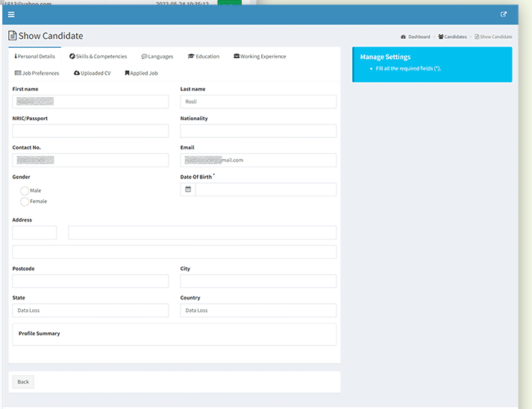Open the Education tab
The image size is (532, 409).
[x=204, y=56]
